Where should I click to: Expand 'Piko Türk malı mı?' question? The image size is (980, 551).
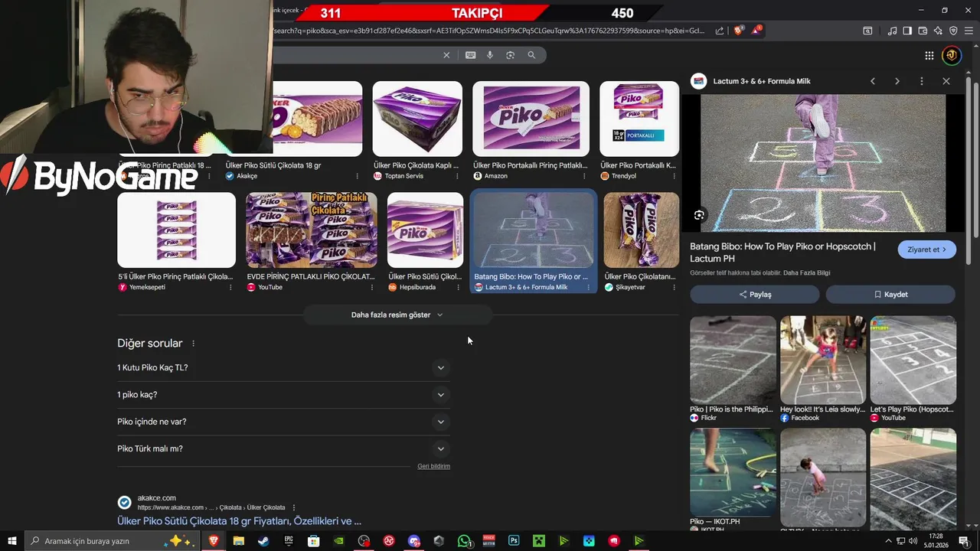283,448
